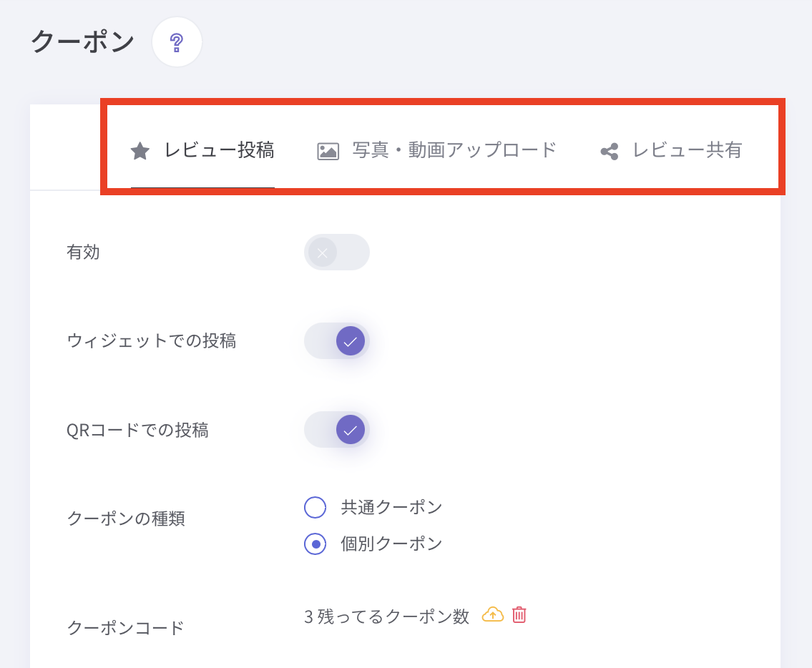
Task: Click the image icon on 写真・動画アップロード tab
Action: (328, 152)
